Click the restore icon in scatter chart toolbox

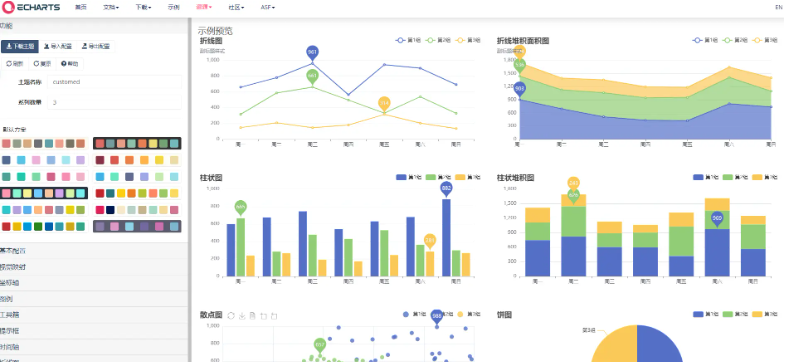[x=231, y=316]
